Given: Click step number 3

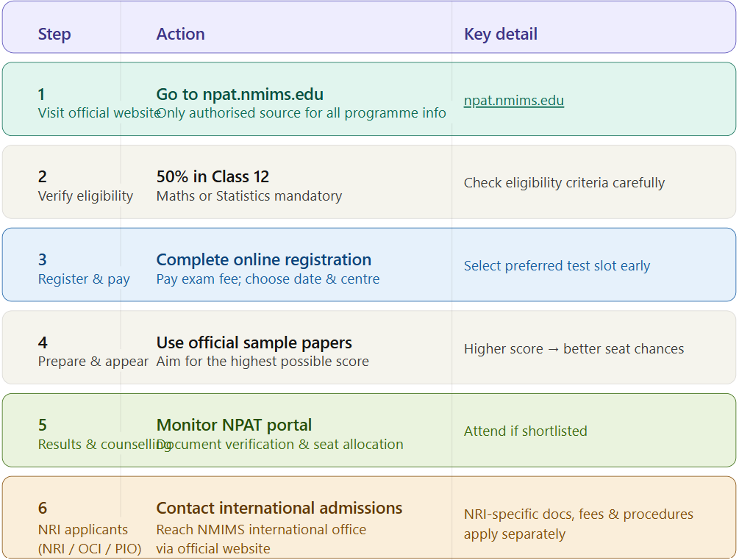Looking at the screenshot, I should point(43,259).
